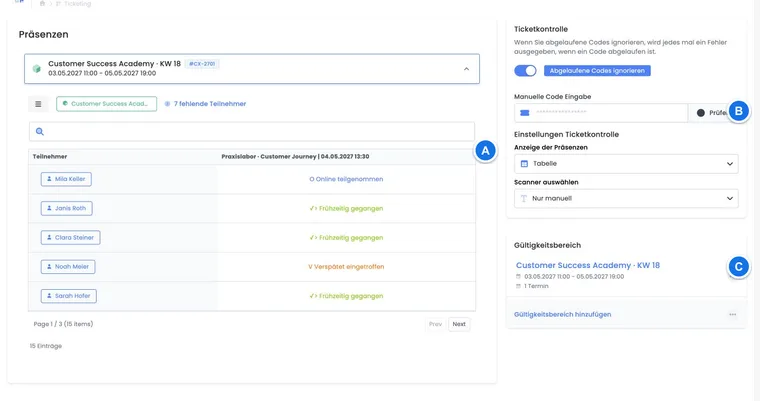Click the 1 Termin text in Gültigkeitsbereich

click(x=536, y=286)
